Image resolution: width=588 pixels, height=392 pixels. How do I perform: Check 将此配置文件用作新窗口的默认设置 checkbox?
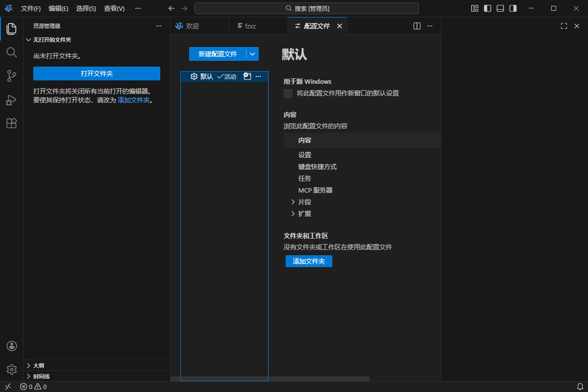(288, 93)
